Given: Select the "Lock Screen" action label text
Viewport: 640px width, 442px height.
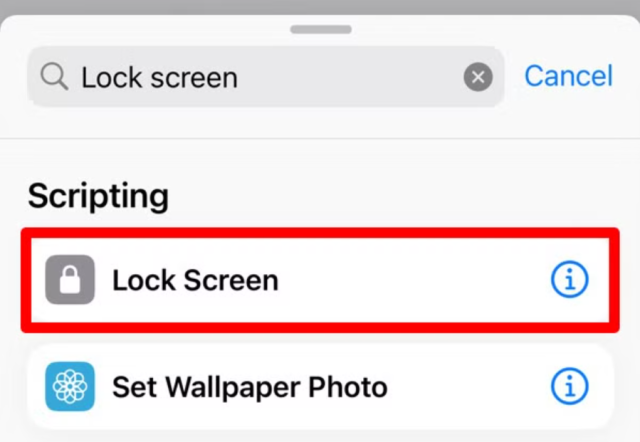Looking at the screenshot, I should click(195, 281).
